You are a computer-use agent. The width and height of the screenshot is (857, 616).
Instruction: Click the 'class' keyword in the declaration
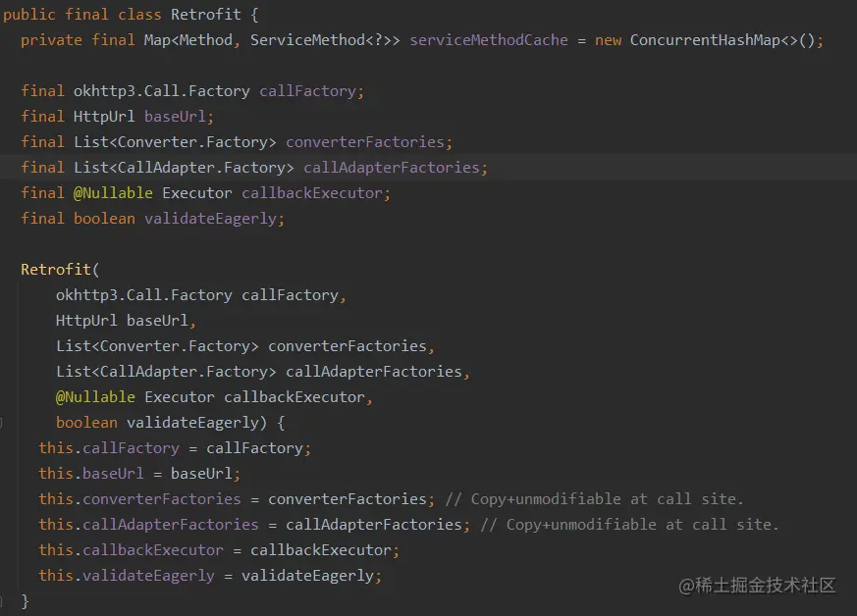click(x=140, y=15)
